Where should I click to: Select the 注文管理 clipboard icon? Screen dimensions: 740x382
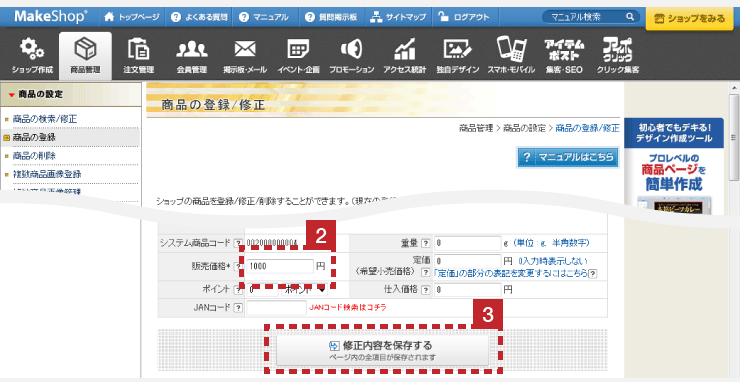139,50
